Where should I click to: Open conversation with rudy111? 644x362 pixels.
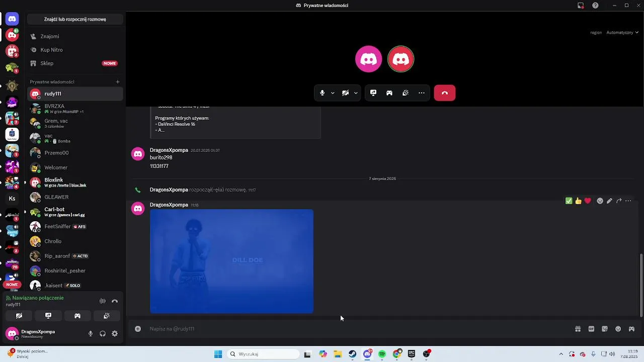pos(75,94)
